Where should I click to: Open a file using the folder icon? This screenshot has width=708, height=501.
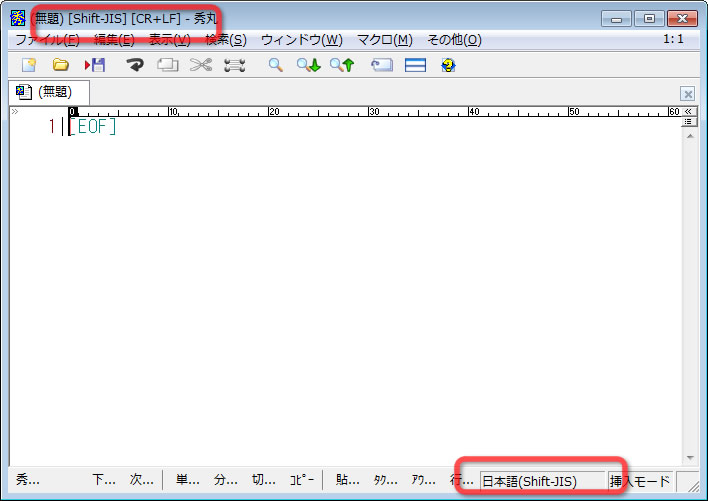[61, 65]
